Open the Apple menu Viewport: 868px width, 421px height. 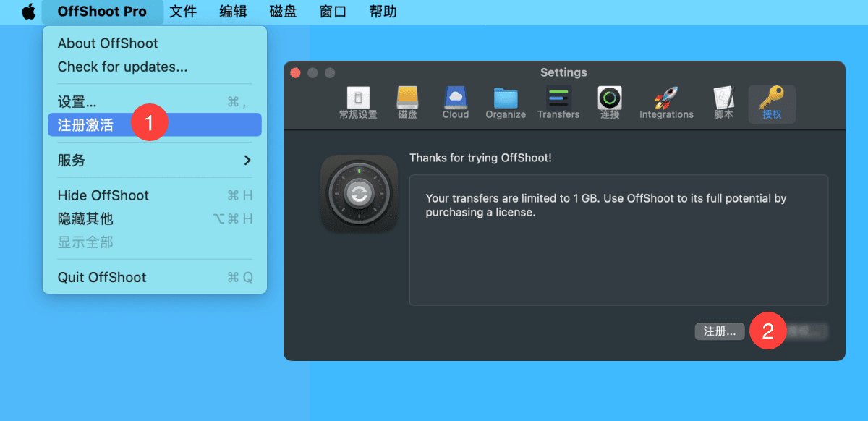(x=29, y=12)
